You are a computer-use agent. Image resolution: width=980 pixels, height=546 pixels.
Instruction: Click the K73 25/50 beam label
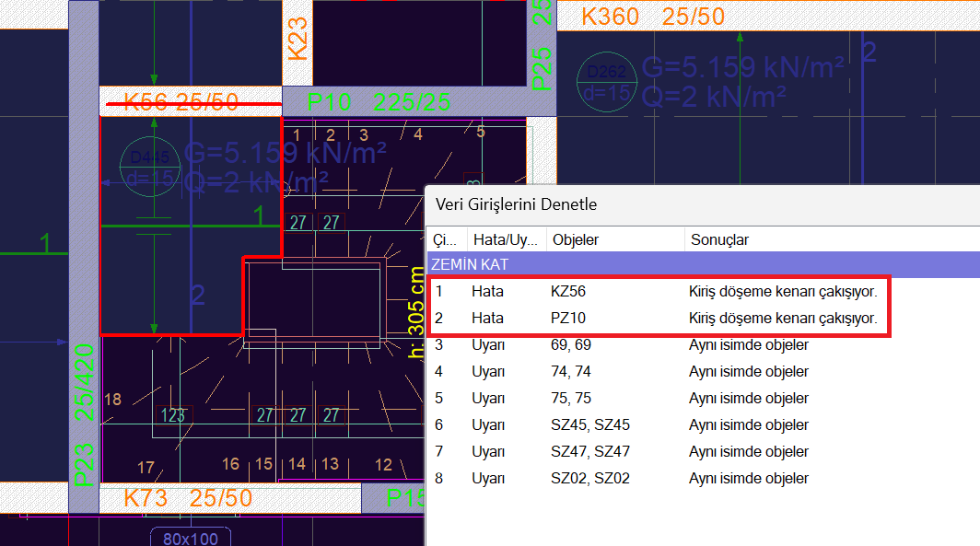coord(188,499)
